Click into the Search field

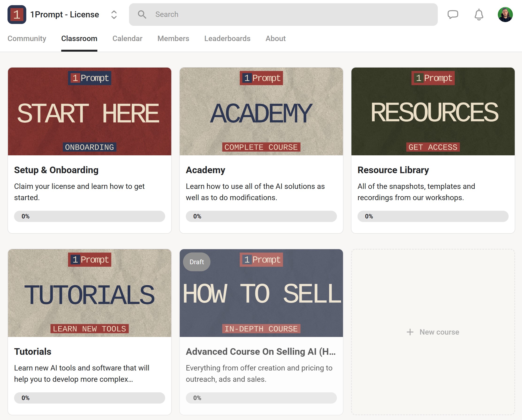[x=290, y=15]
